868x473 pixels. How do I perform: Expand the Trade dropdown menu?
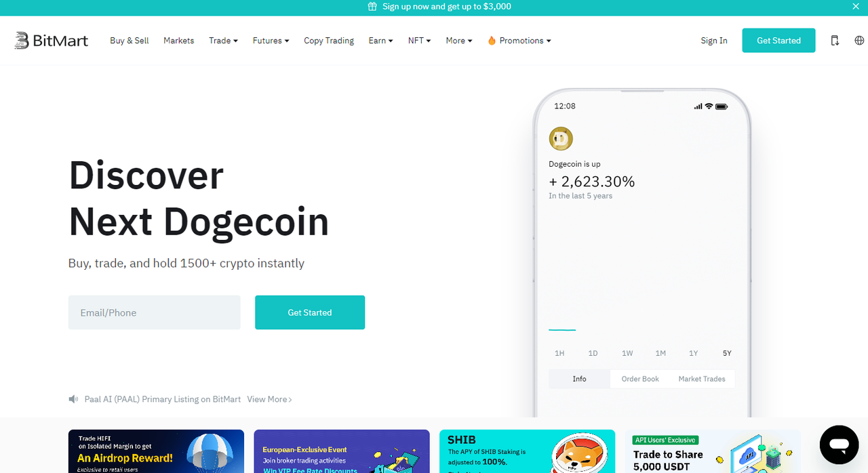pyautogui.click(x=223, y=41)
